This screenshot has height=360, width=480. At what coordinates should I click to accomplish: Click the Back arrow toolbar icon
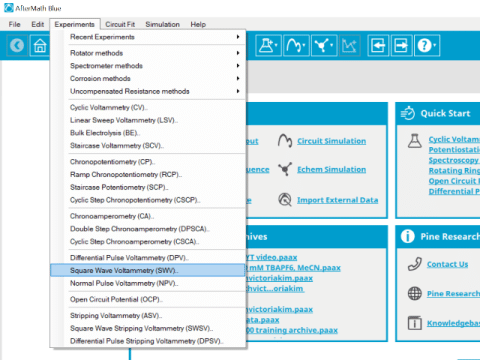pos(17,46)
